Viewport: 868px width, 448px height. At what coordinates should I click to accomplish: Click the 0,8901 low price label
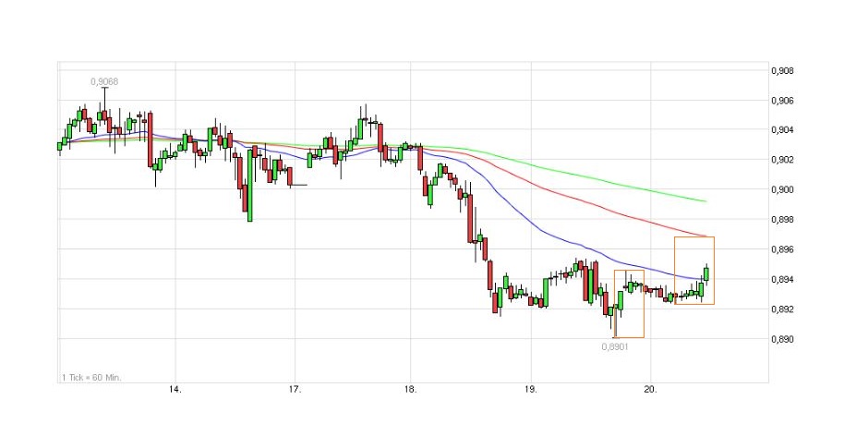tap(616, 347)
